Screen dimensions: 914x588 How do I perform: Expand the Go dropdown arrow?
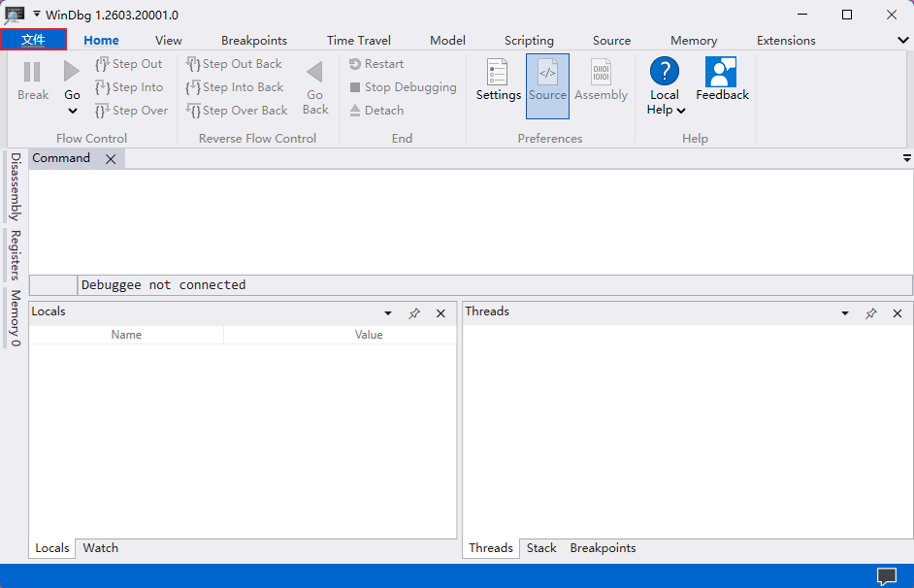click(73, 111)
